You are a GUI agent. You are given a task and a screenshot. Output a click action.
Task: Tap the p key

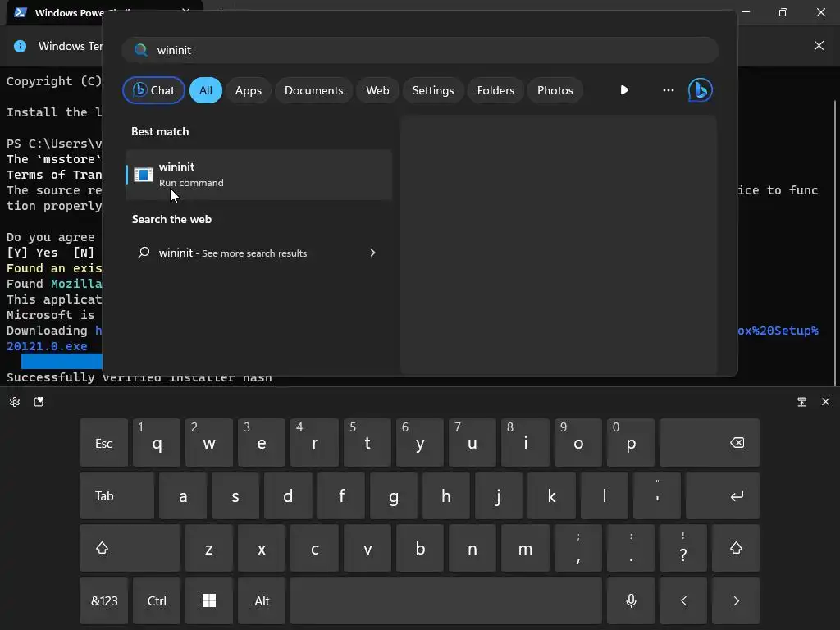click(x=631, y=442)
